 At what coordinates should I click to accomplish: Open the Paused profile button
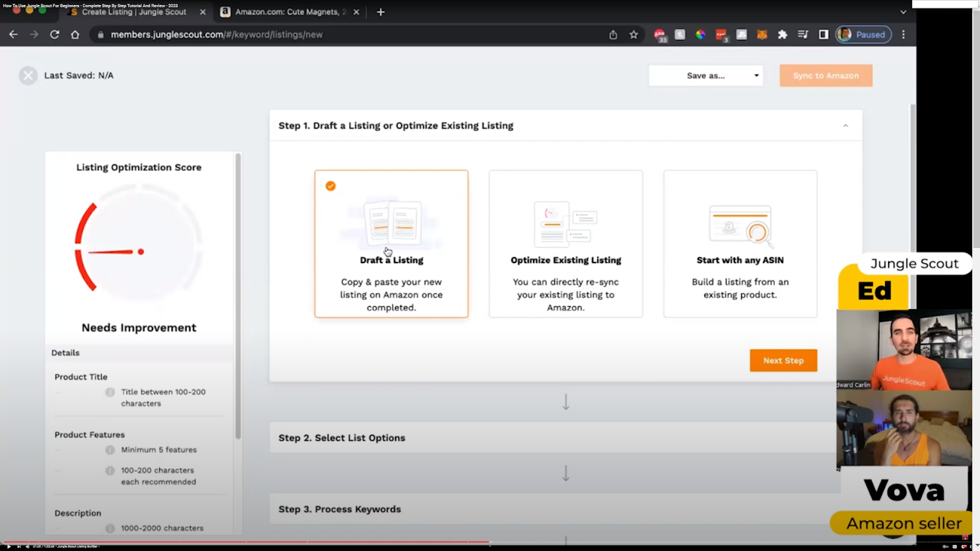(863, 35)
